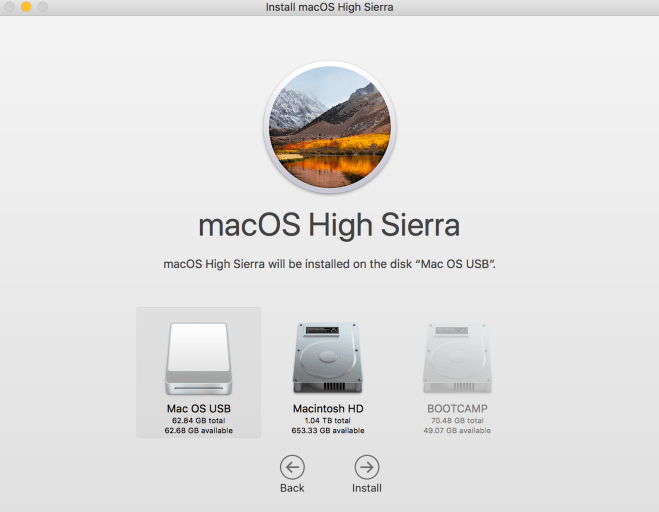This screenshot has width=659, height=512.
Task: Click the "Install macOS High Sierra" window title
Action: coord(330,7)
